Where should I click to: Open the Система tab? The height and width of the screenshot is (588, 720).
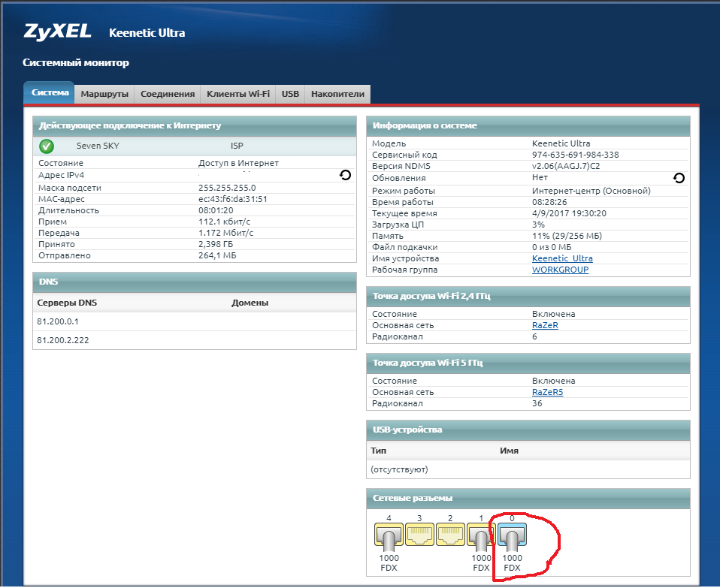point(50,92)
